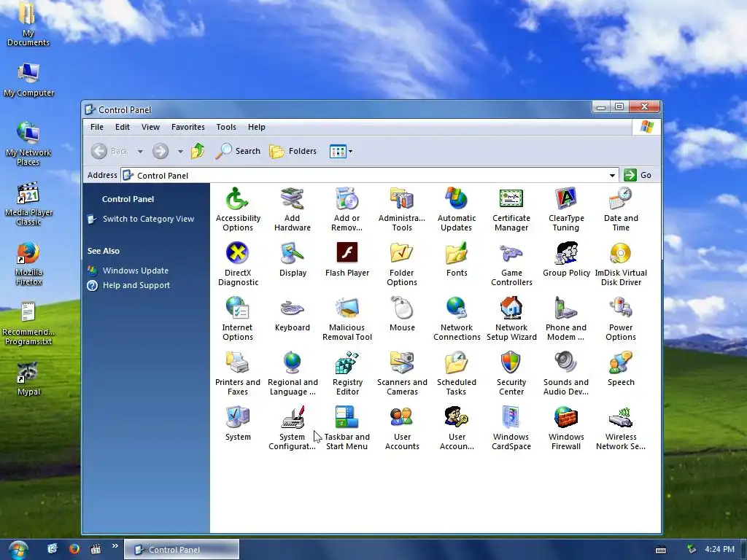Open Automatic Updates settings

[457, 209]
